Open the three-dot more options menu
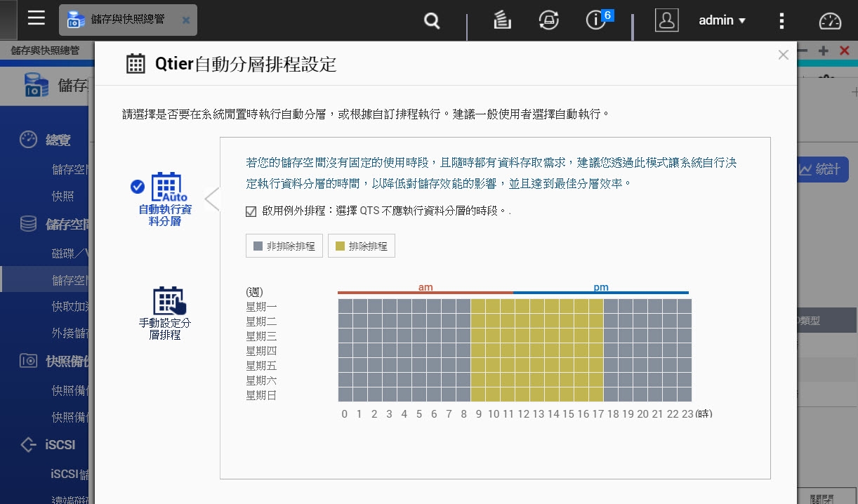The height and width of the screenshot is (504, 858). tap(781, 21)
